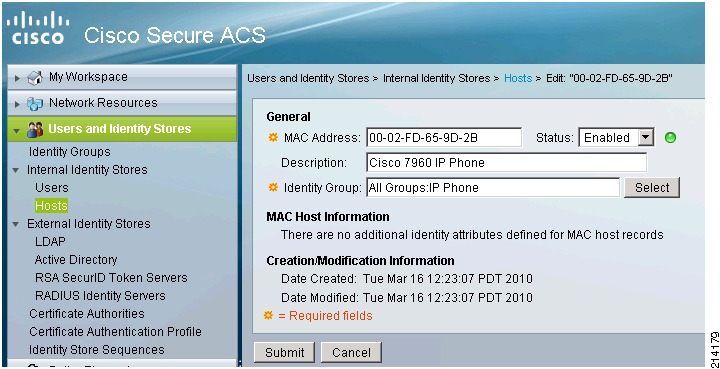The width and height of the screenshot is (720, 369).
Task: Select Internal Identity Stores item
Action: pyautogui.click(x=87, y=170)
